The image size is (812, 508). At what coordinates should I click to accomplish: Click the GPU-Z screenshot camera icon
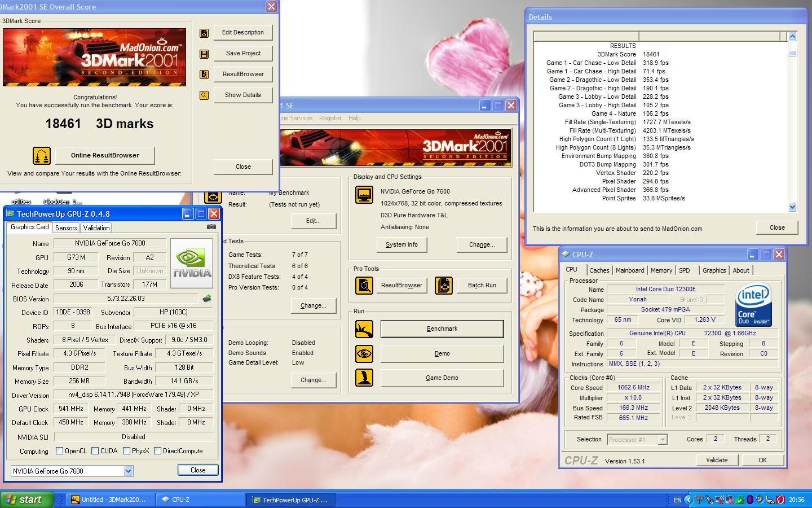(x=211, y=226)
